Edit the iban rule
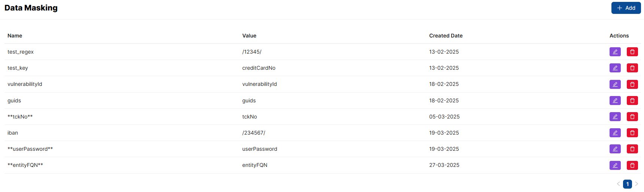Screen dimensions: 644x192 615,133
